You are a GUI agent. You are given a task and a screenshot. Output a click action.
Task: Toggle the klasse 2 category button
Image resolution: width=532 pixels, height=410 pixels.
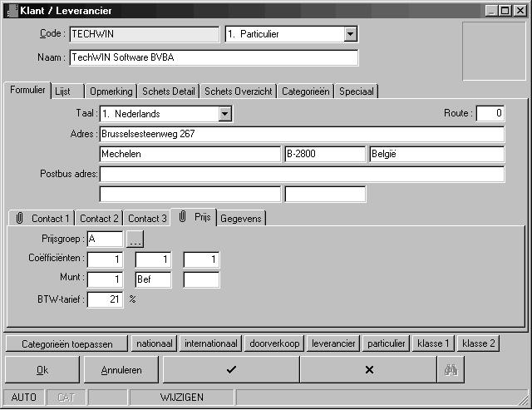point(479,343)
